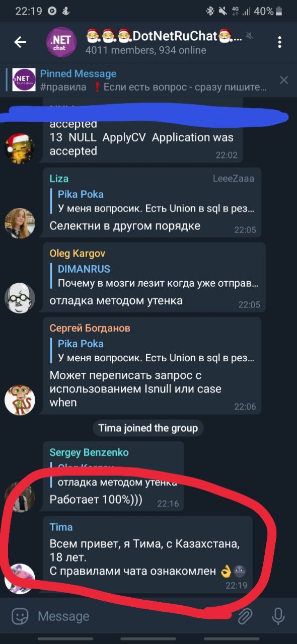Viewport: 297px width, 644px height.
Task: Select the Tima joined the group notice
Action: pos(148,428)
